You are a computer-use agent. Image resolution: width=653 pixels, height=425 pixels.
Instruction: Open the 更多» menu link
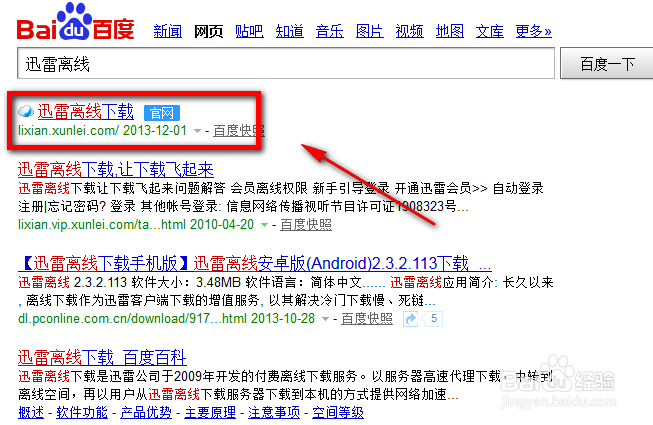click(x=533, y=31)
